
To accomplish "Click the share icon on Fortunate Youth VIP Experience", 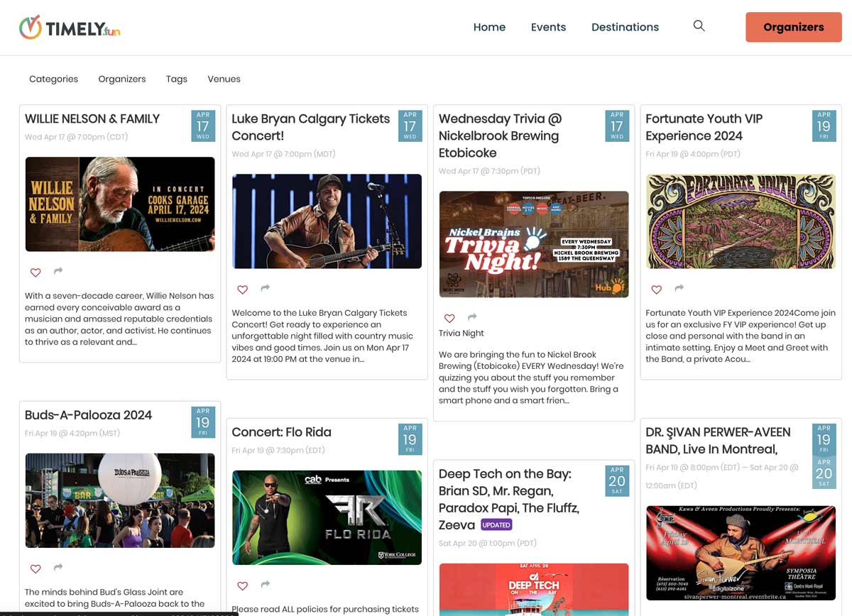I will pyautogui.click(x=679, y=289).
